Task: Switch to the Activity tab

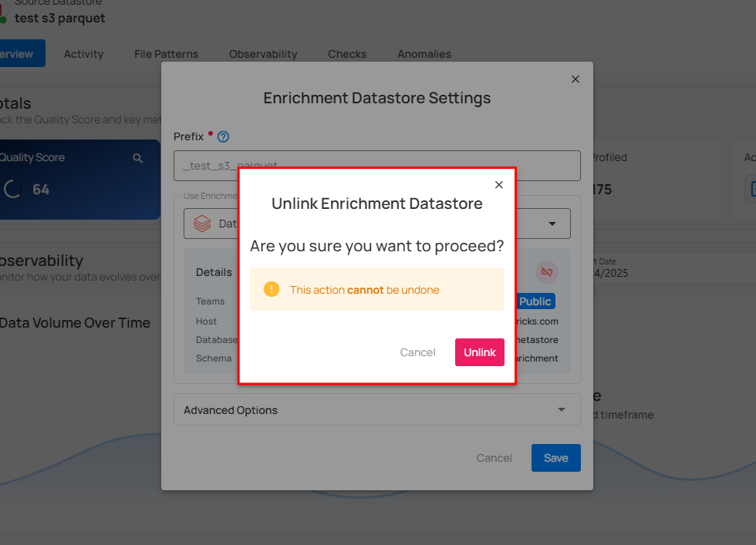Action: (83, 54)
